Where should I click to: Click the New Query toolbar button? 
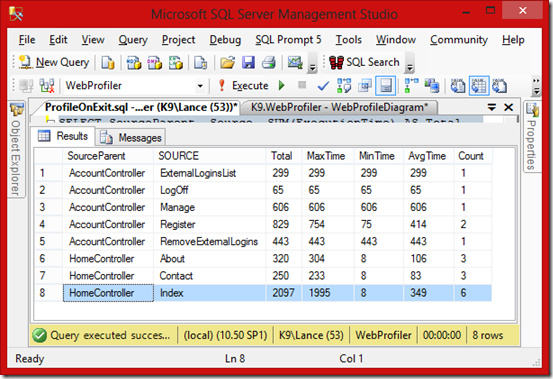pos(54,62)
